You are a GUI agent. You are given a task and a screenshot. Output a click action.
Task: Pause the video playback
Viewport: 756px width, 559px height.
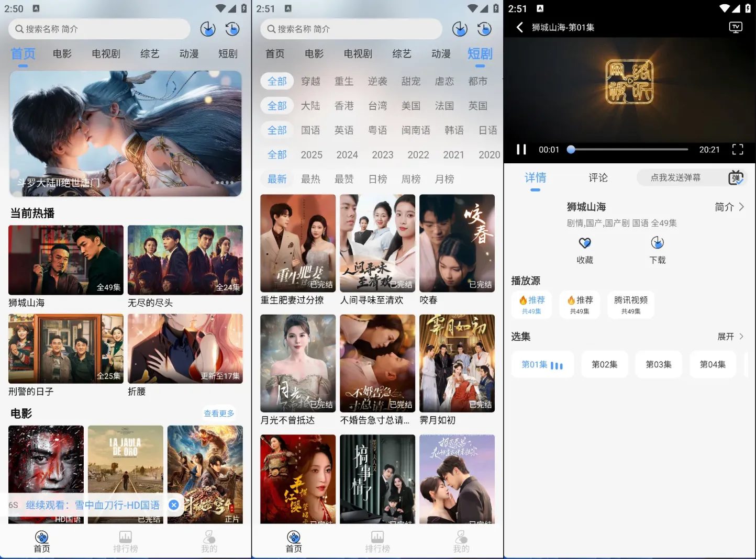tap(521, 150)
